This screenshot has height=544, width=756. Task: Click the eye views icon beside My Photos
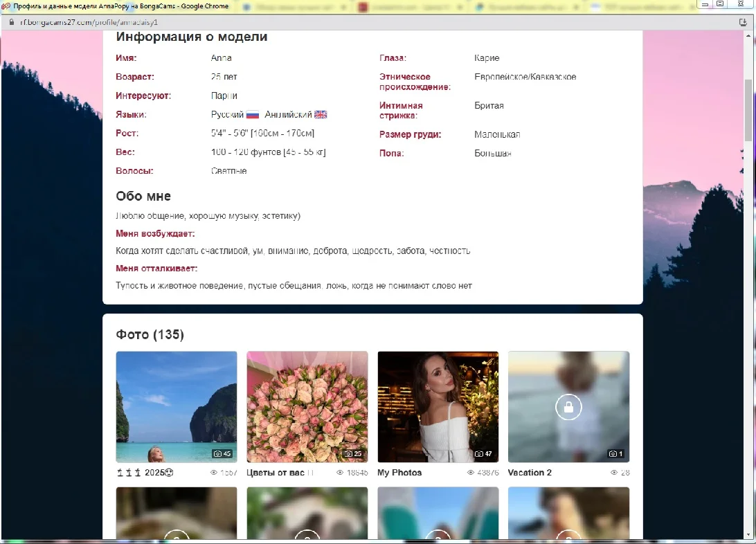click(x=471, y=473)
